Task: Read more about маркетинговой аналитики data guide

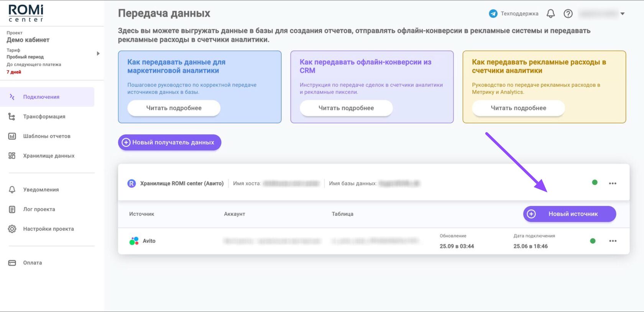Action: pyautogui.click(x=174, y=108)
